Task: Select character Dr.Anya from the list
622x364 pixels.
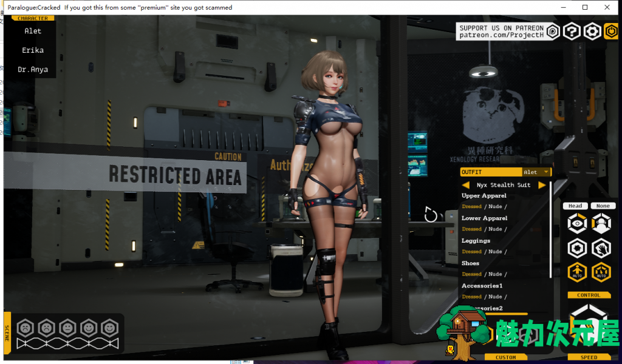Action: coord(33,69)
